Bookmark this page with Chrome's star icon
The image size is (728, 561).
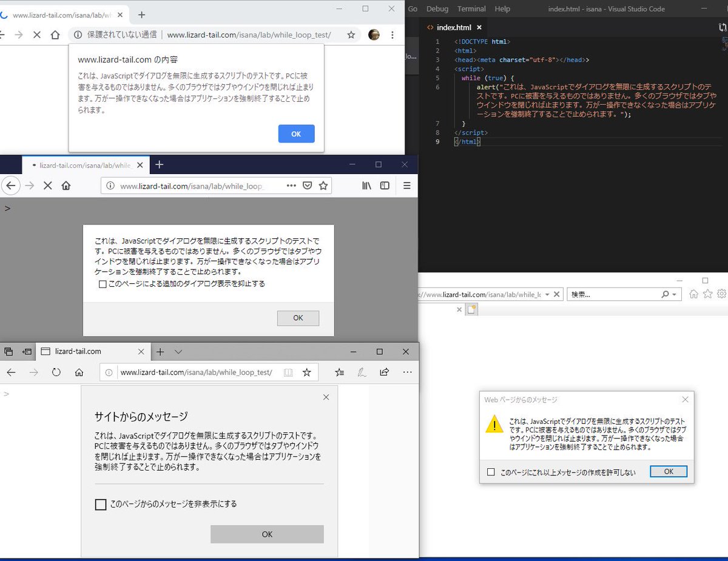pyautogui.click(x=351, y=35)
